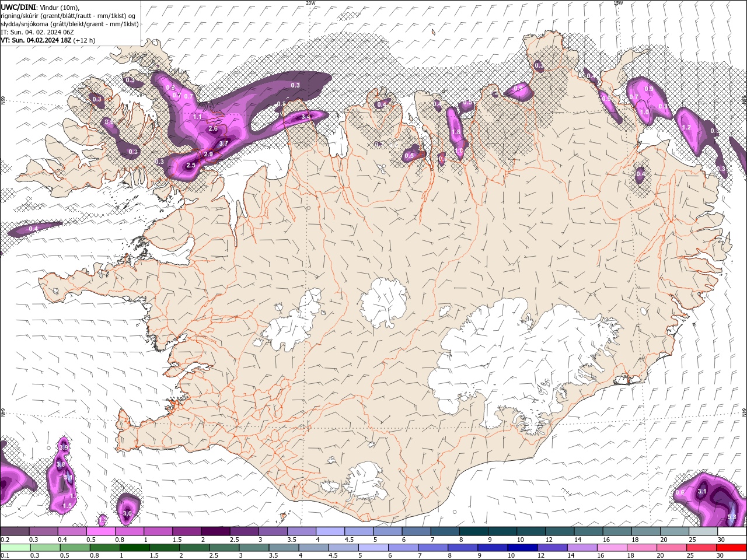The height and width of the screenshot is (560, 747).
Task: Select the white swatch after 30 on the snow scale
Action: [732, 531]
